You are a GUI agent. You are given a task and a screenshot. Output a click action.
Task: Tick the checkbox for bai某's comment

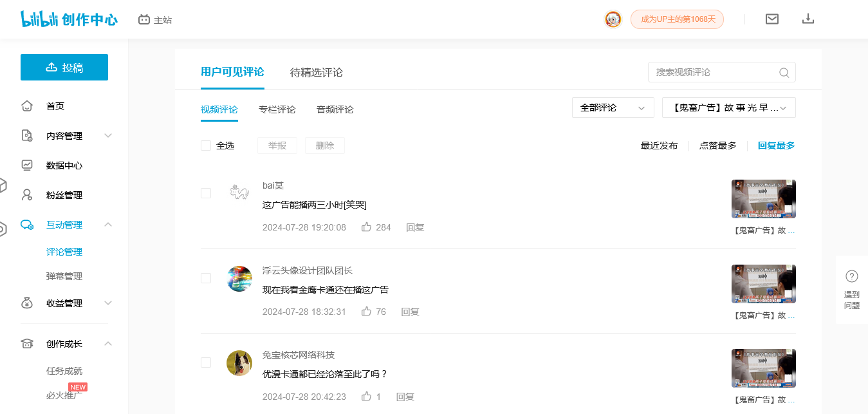206,193
